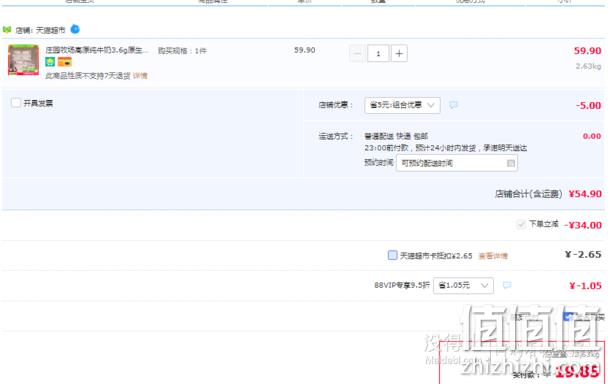Toggle the 天猫超市卡抵扣 checkbox

click(393, 255)
